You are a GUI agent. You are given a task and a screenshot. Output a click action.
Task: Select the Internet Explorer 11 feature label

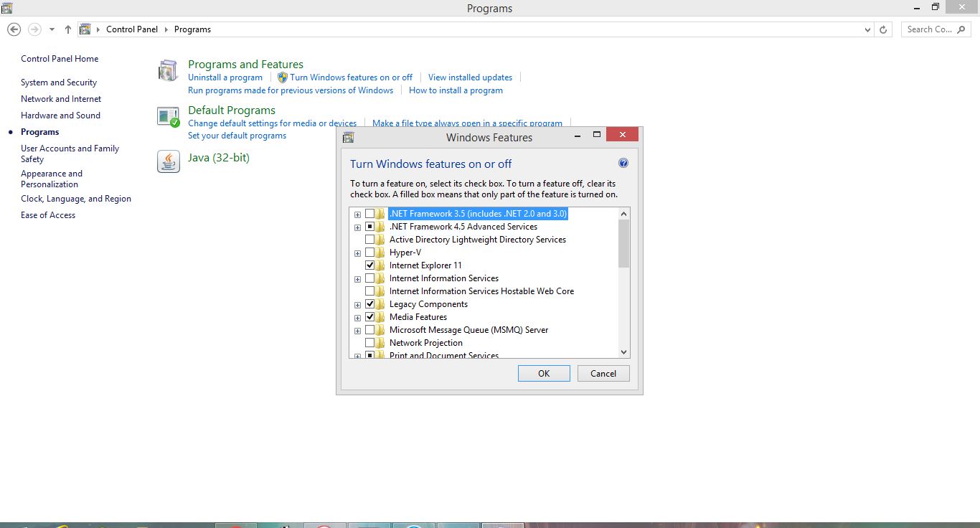click(425, 265)
